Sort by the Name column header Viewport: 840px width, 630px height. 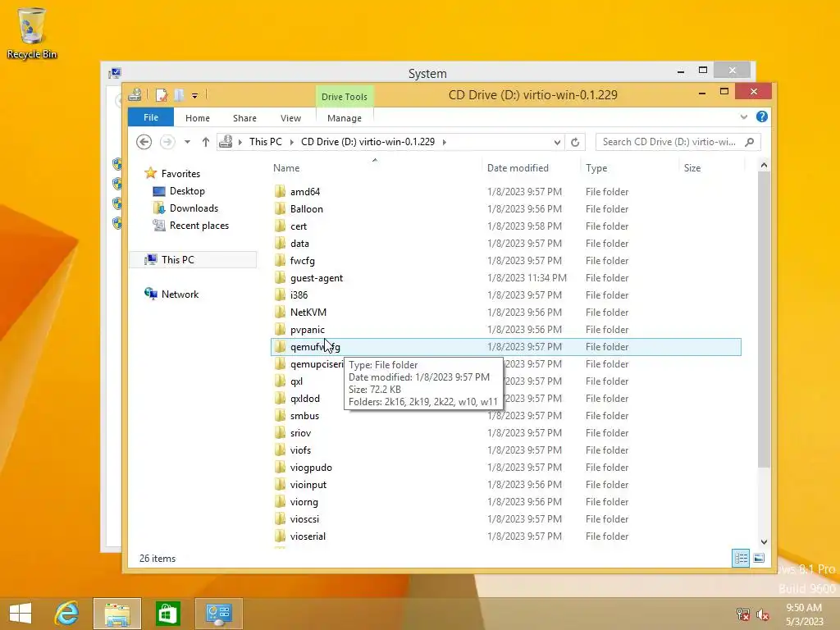tap(286, 167)
